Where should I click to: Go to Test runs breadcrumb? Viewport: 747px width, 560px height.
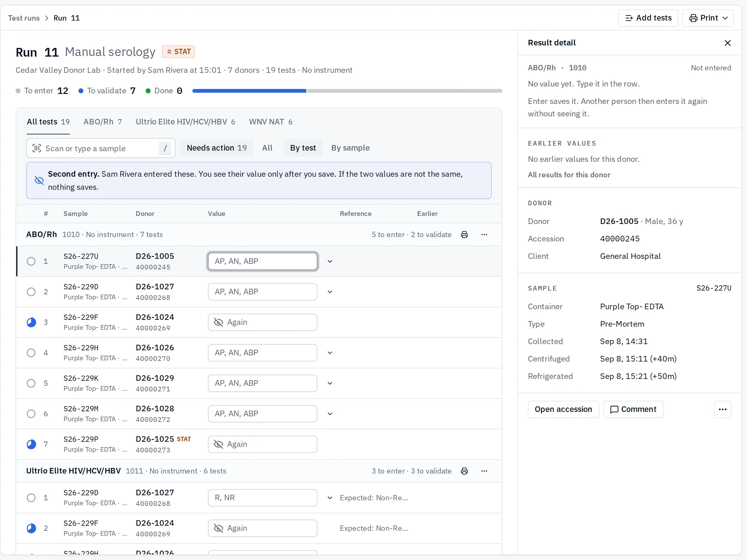click(x=24, y=18)
